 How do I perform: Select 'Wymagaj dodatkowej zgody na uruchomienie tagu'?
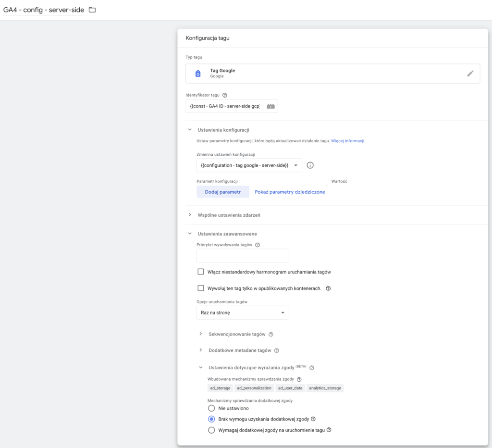[211, 430]
